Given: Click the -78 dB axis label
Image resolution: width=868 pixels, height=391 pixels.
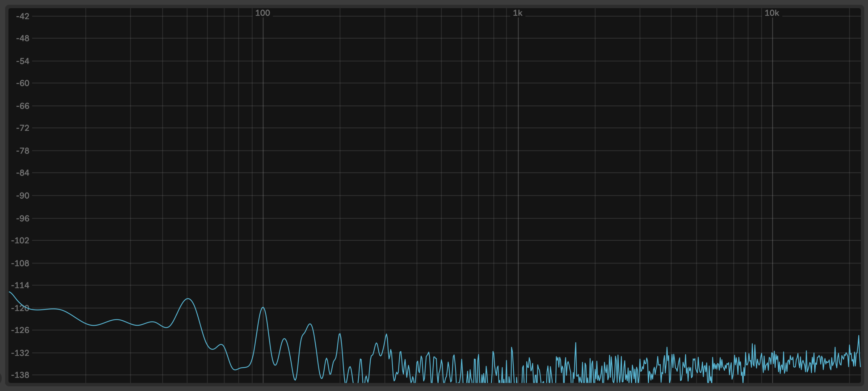Looking at the screenshot, I should [23, 151].
